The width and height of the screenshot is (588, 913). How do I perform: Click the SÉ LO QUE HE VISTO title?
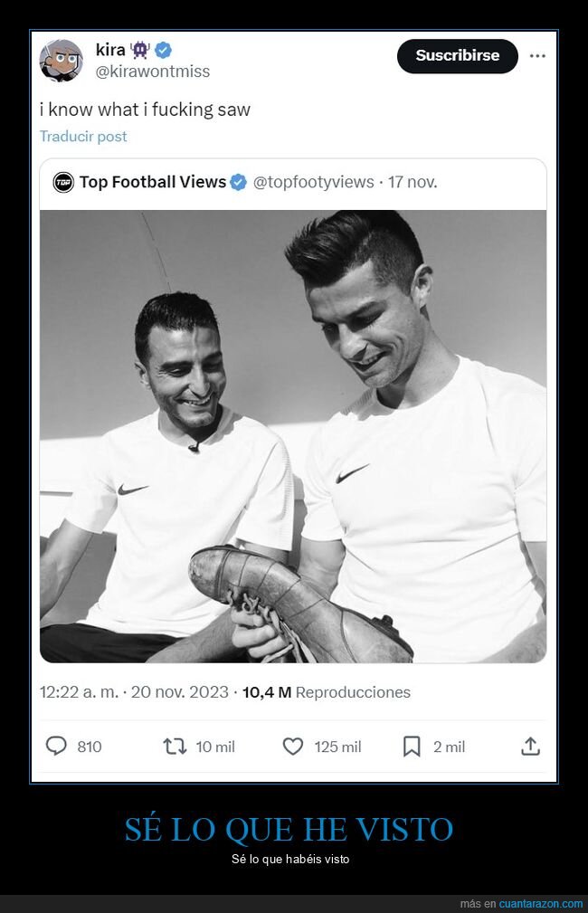(289, 829)
